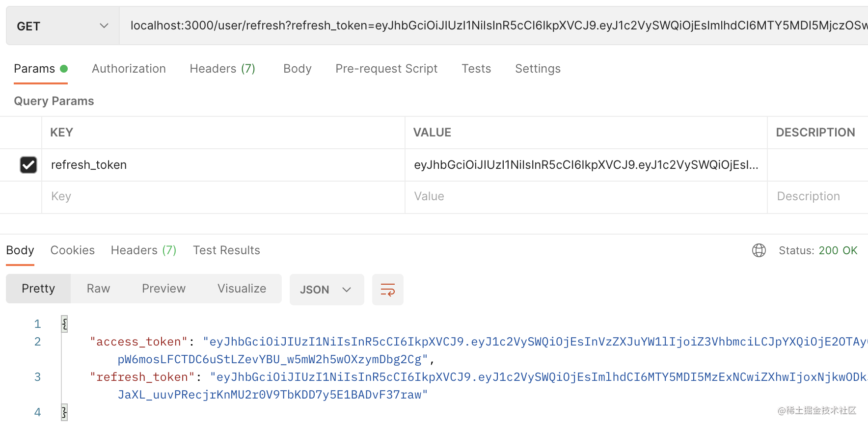Select the request Body tab
This screenshot has width=868, height=427.
pyautogui.click(x=297, y=69)
